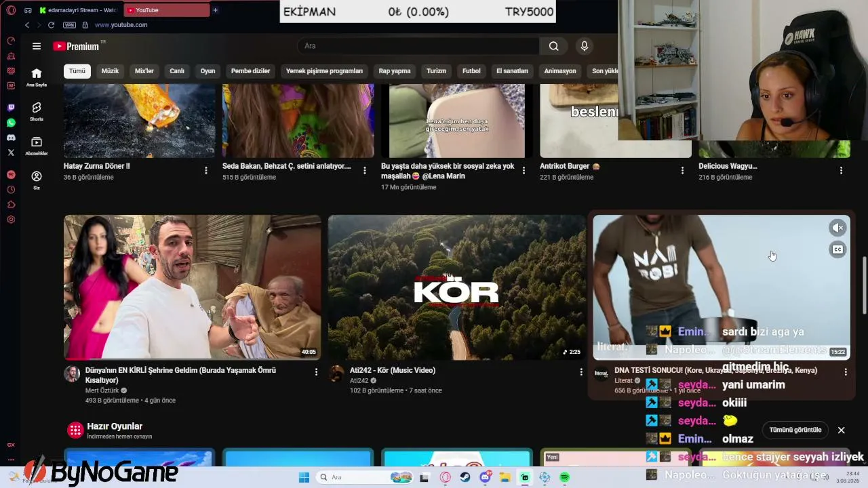The height and width of the screenshot is (488, 868).
Task: Click the www.youtube.com address bar
Action: (x=121, y=25)
